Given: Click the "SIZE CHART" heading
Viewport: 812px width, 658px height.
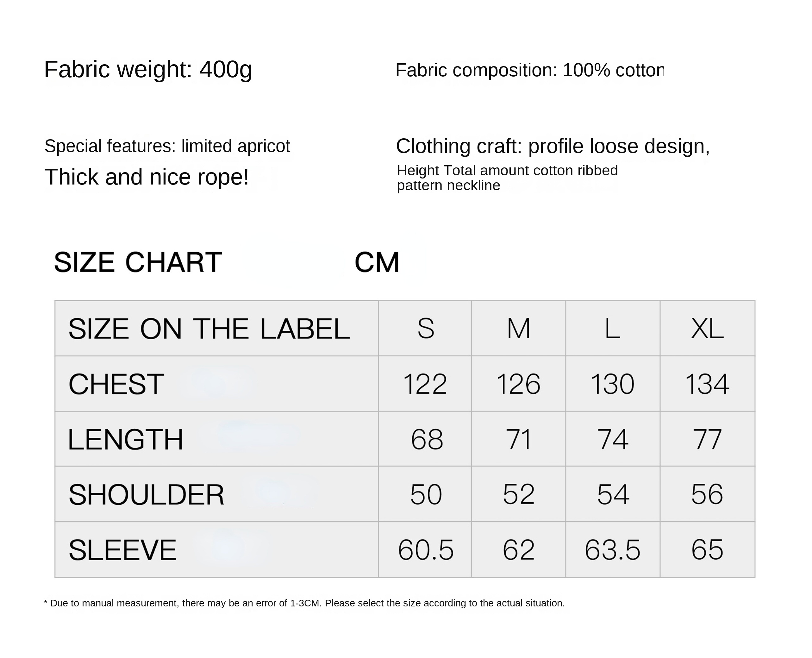Looking at the screenshot, I should [138, 262].
